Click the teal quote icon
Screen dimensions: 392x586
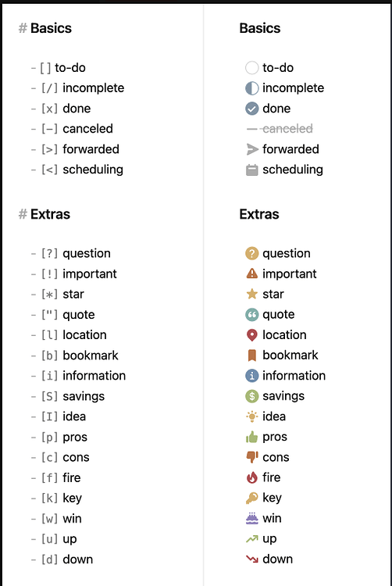click(251, 315)
